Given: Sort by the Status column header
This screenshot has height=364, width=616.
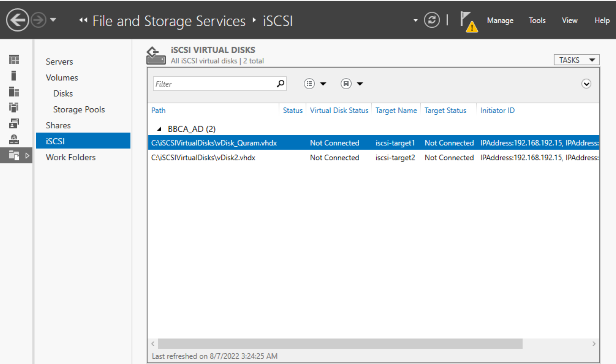Looking at the screenshot, I should 292,110.
